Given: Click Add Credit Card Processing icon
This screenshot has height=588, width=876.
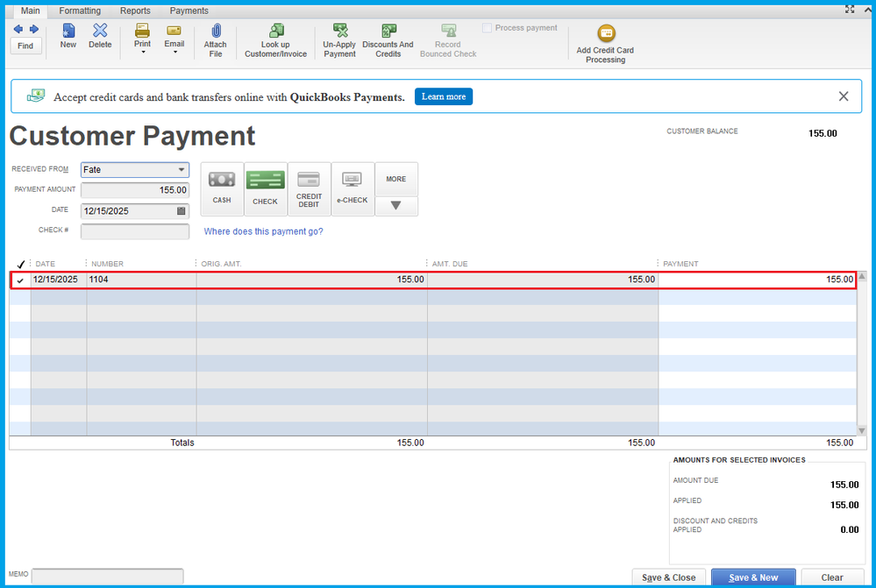Looking at the screenshot, I should click(605, 34).
